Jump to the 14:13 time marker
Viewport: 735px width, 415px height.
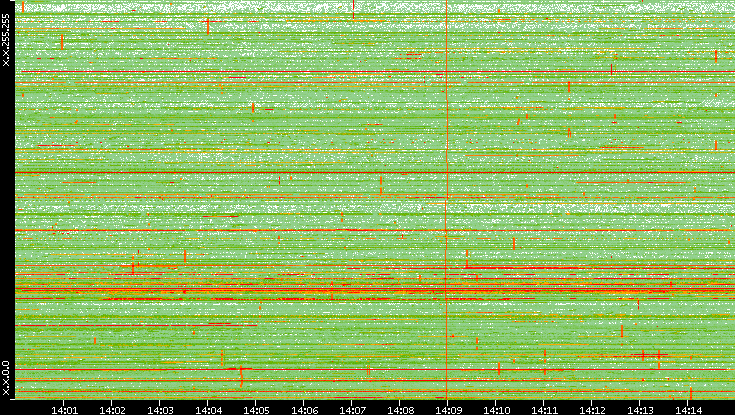[641, 409]
